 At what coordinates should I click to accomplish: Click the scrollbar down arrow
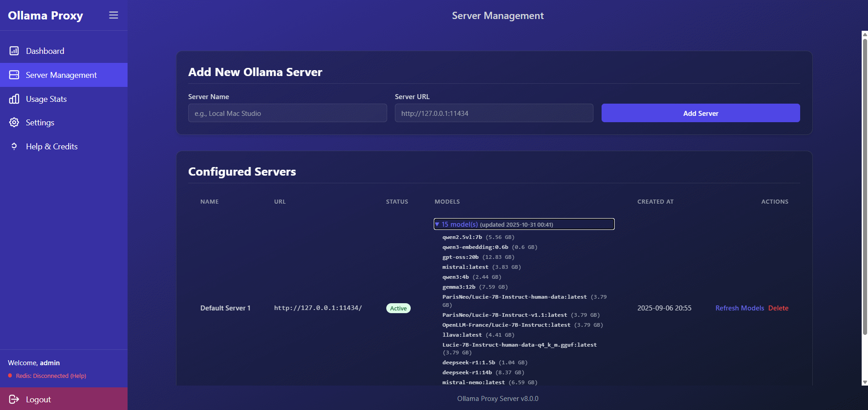(x=865, y=382)
